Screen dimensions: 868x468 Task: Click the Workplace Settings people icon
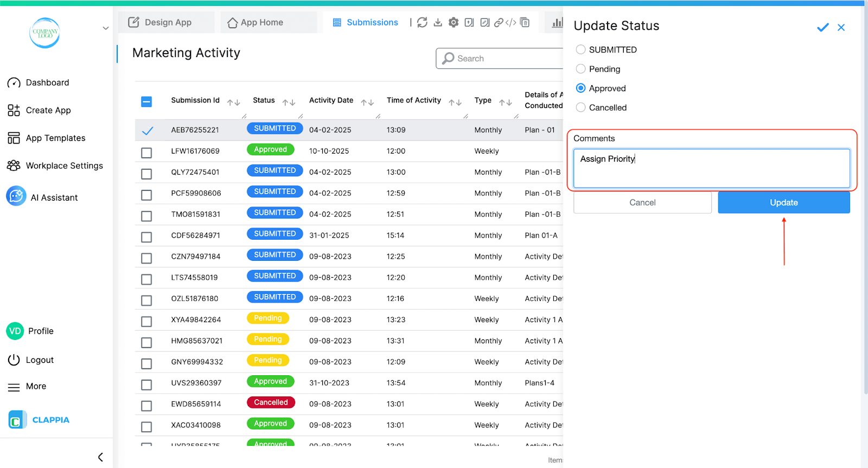click(x=14, y=165)
